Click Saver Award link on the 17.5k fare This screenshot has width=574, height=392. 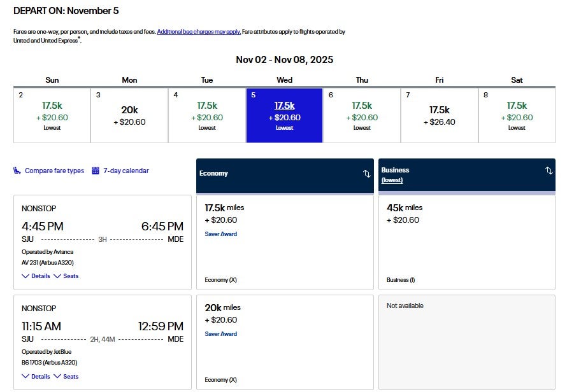point(220,234)
